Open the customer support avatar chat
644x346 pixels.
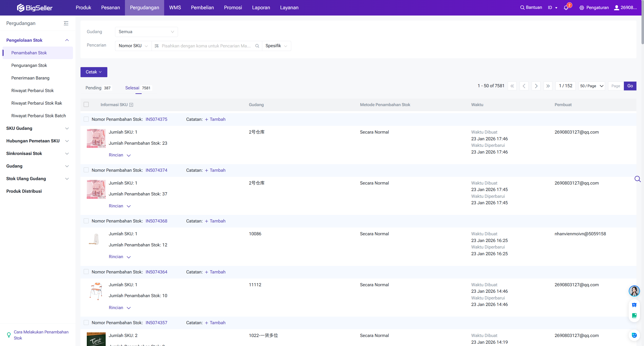[634, 291]
